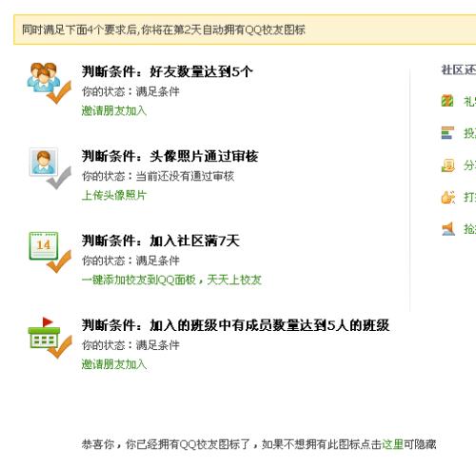Click heading 班级中有成员数量达到5人
The height and width of the screenshot is (466, 476).
(269, 325)
